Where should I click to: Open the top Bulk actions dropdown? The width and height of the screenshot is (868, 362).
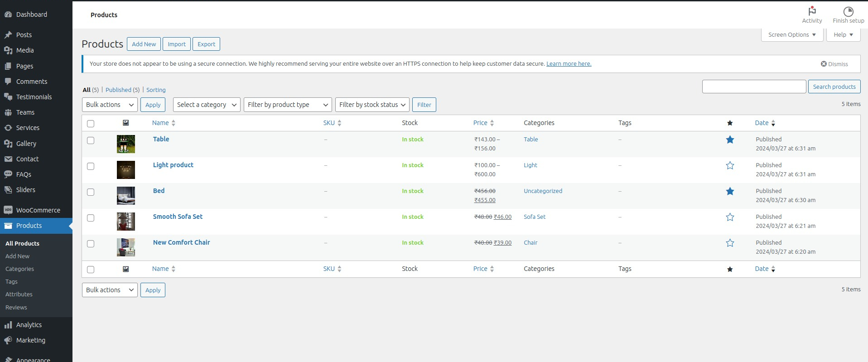(x=110, y=105)
